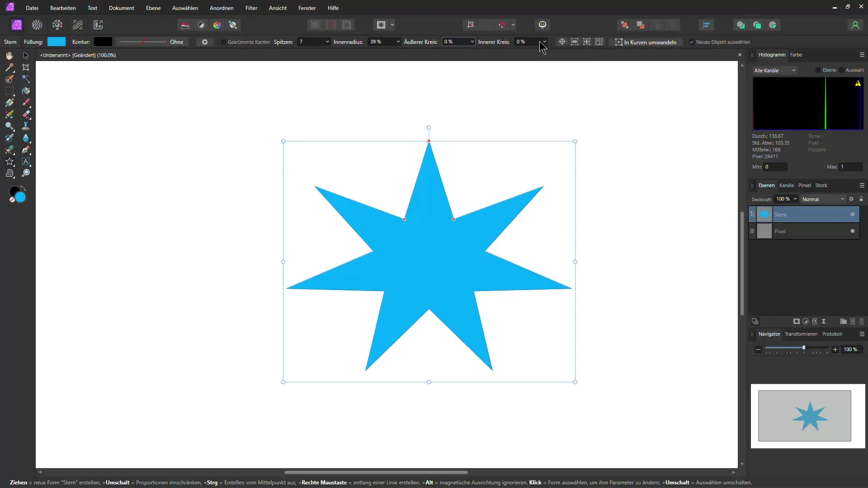
Task: Open the Alle Kanäle channel dropdown
Action: [775, 70]
